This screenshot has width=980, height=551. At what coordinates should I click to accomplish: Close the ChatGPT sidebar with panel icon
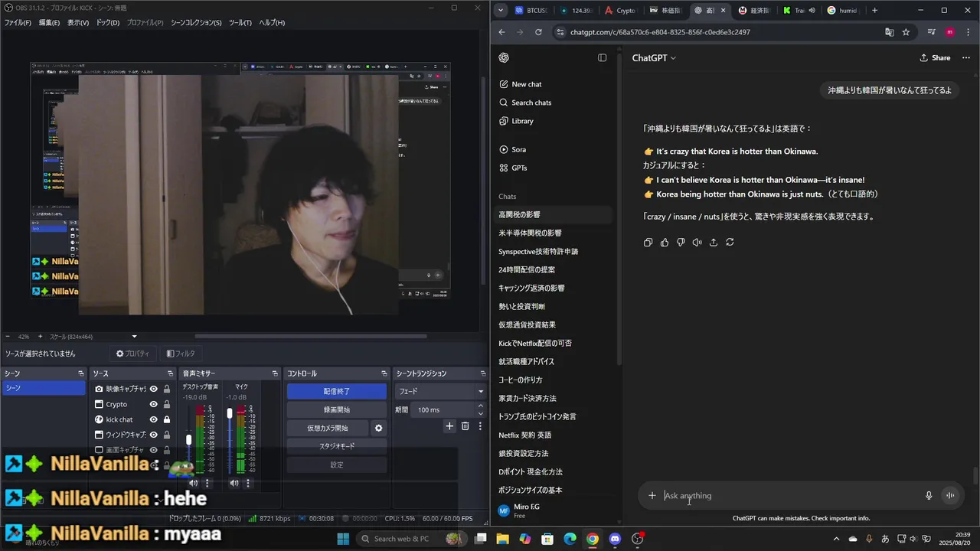[603, 57]
